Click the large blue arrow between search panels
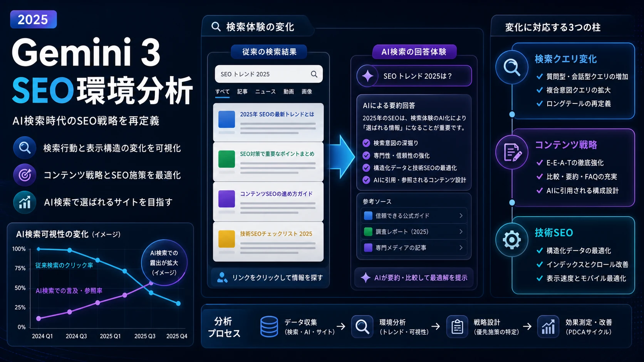This screenshot has width=644, height=362. coord(342,157)
